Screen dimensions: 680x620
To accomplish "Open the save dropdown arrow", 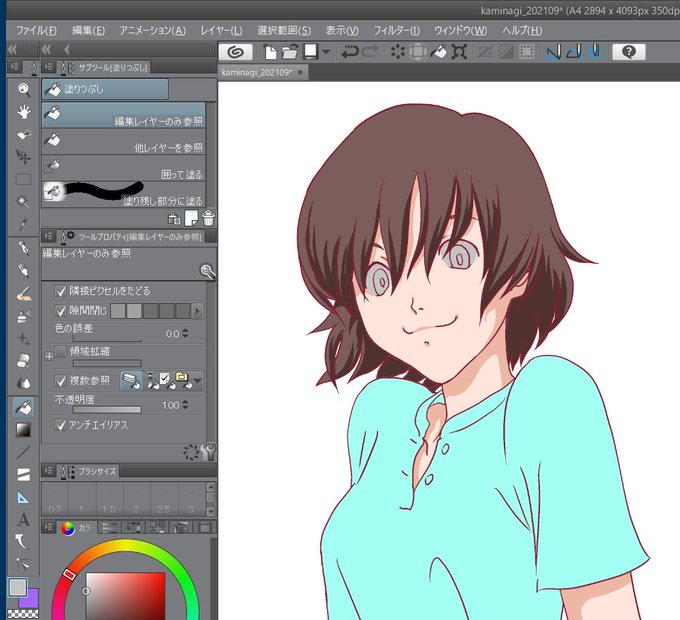I will 327,52.
